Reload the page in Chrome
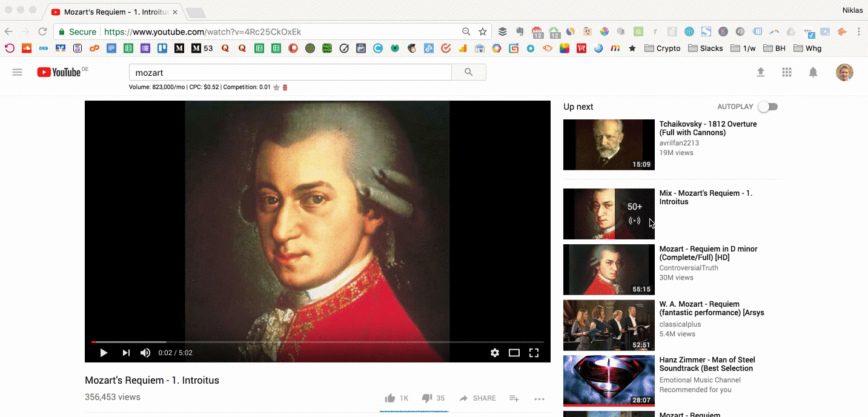Viewport: 868px width, 417px height. click(42, 32)
